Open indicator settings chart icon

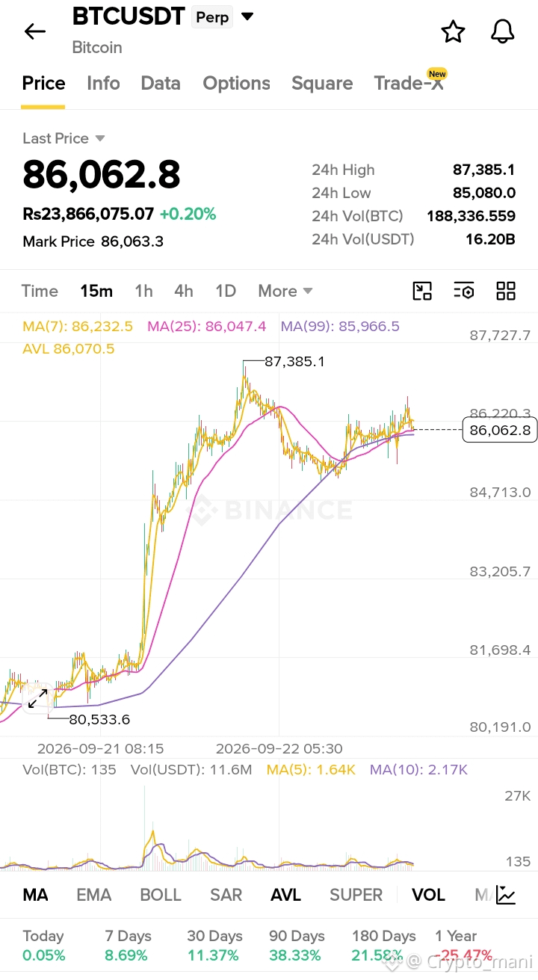click(506, 894)
